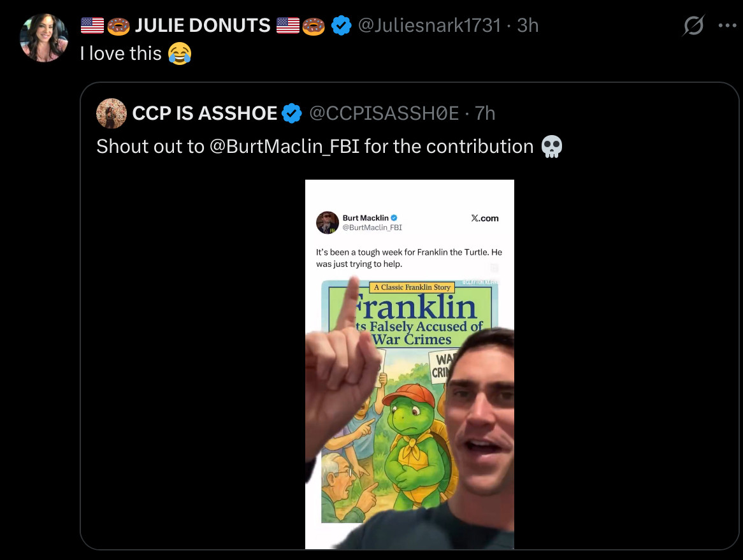Click Burt Macklin's avatar inside the video

click(x=328, y=222)
